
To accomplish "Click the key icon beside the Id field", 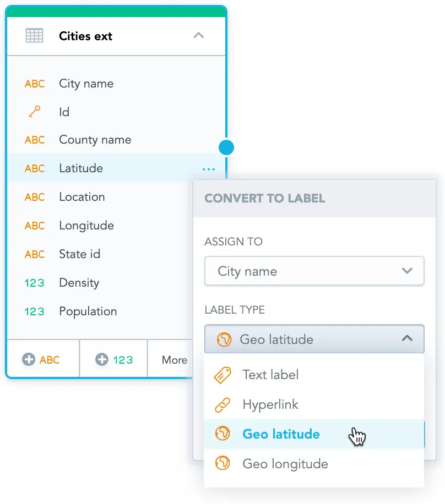I will tap(35, 111).
